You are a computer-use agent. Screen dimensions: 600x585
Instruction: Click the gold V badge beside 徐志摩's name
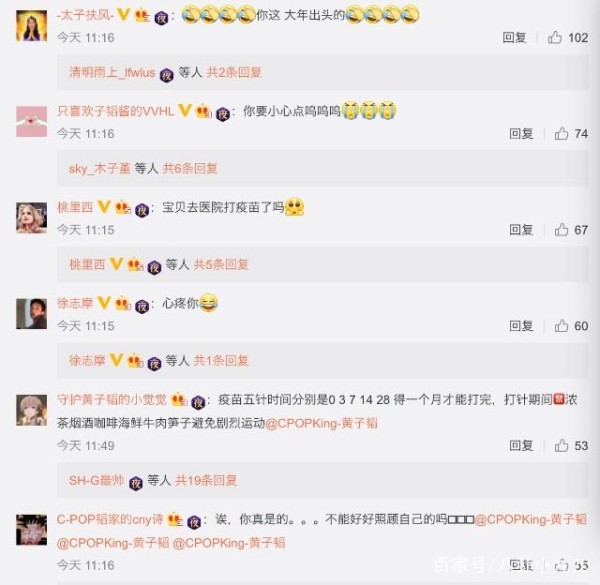point(104,303)
